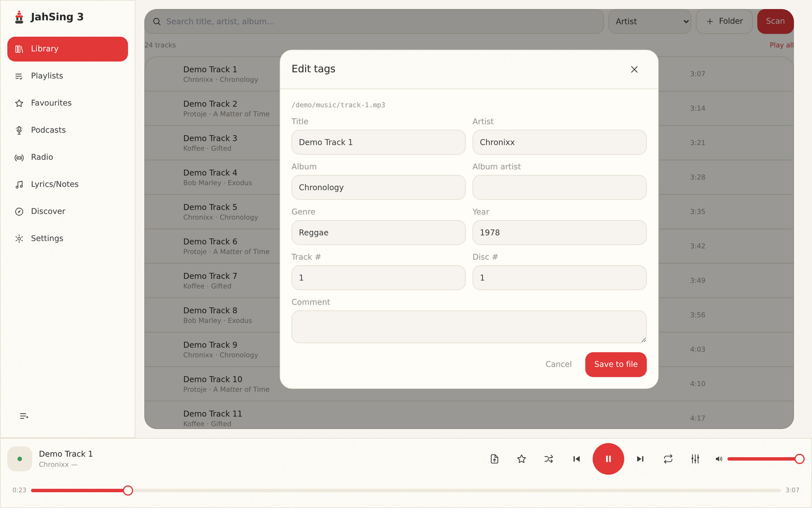Cancel the tag editing

(558, 364)
